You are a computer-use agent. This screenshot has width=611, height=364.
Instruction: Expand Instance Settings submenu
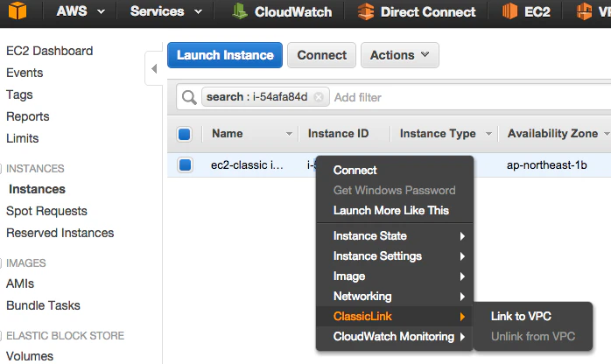click(395, 256)
